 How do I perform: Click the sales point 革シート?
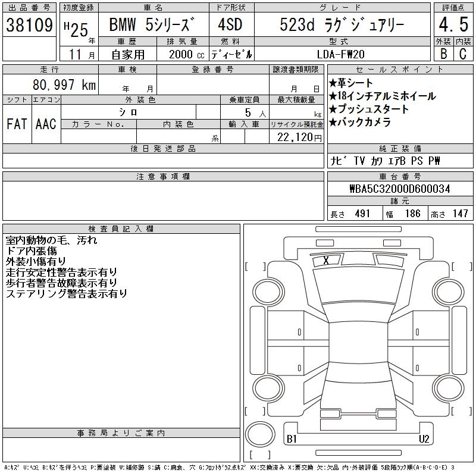(350, 83)
